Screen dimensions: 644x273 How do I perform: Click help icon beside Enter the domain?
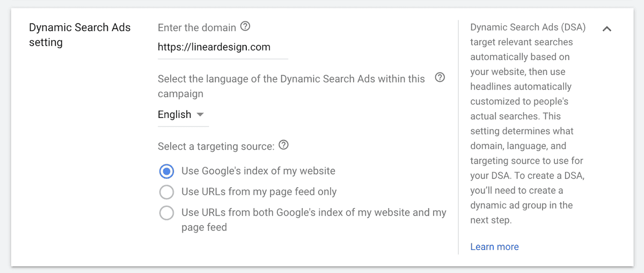point(245,26)
